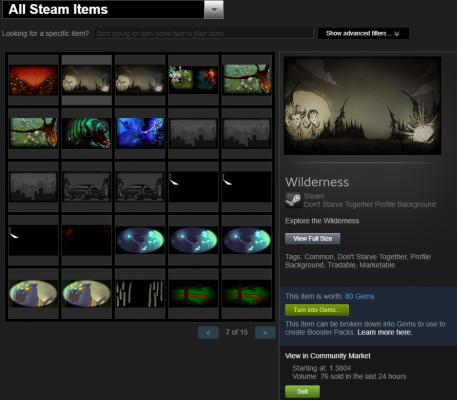
Task: Select the blue purple nebula item
Action: coord(140,133)
